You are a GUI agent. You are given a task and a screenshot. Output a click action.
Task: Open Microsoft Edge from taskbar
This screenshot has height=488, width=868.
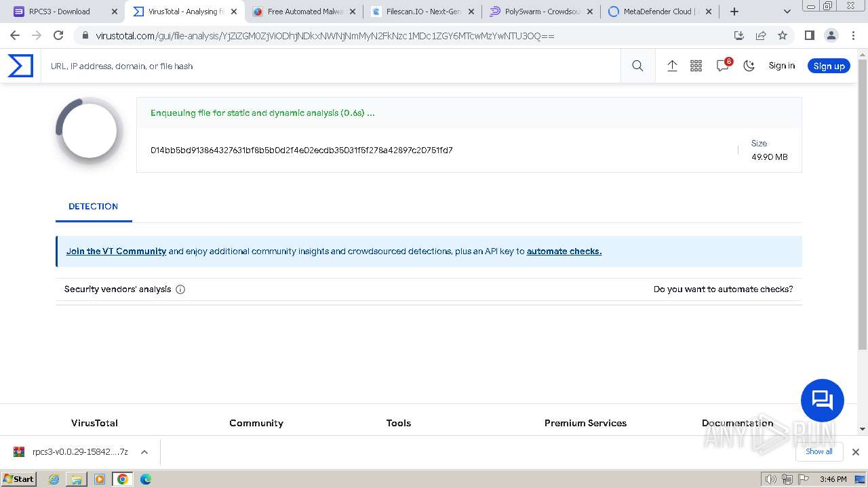pos(145,479)
